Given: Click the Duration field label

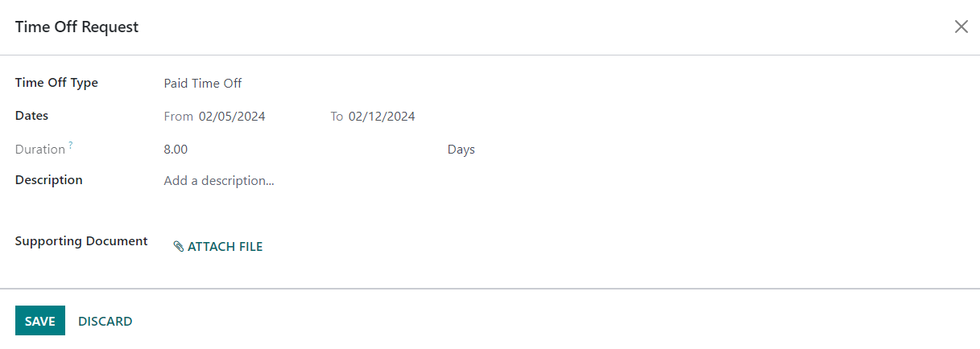Looking at the screenshot, I should click(40, 150).
